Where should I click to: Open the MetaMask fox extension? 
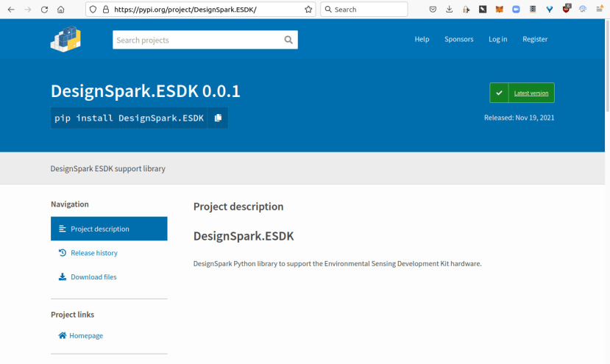[x=499, y=10]
